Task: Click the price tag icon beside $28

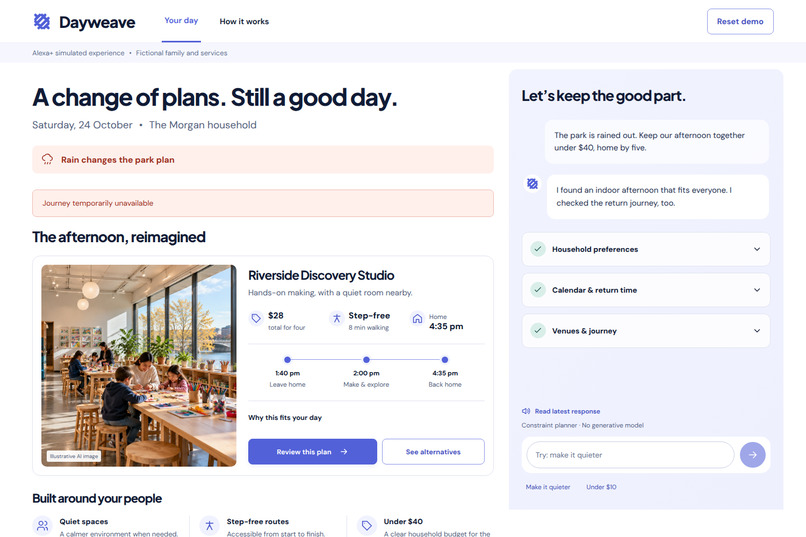Action: (x=255, y=319)
